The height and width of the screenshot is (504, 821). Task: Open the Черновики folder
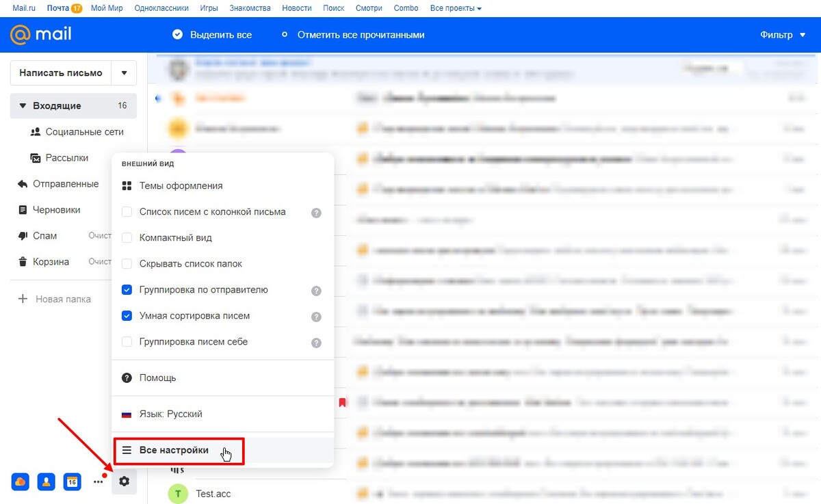[57, 210]
